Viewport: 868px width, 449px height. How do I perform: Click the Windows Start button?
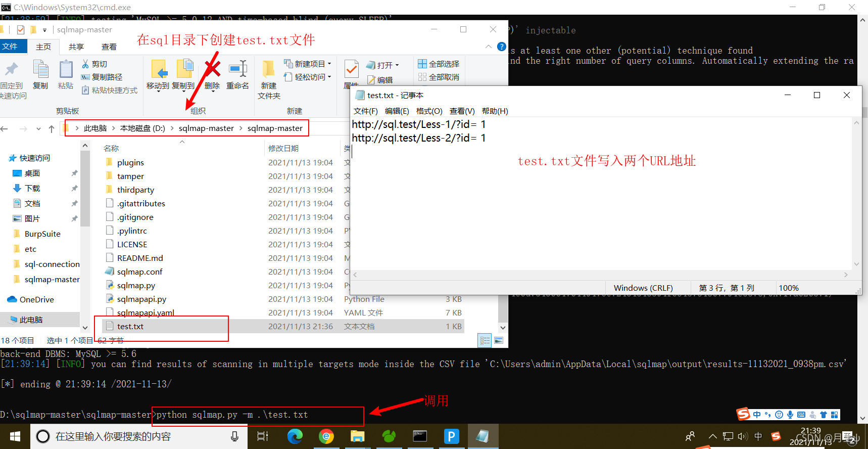(x=15, y=436)
